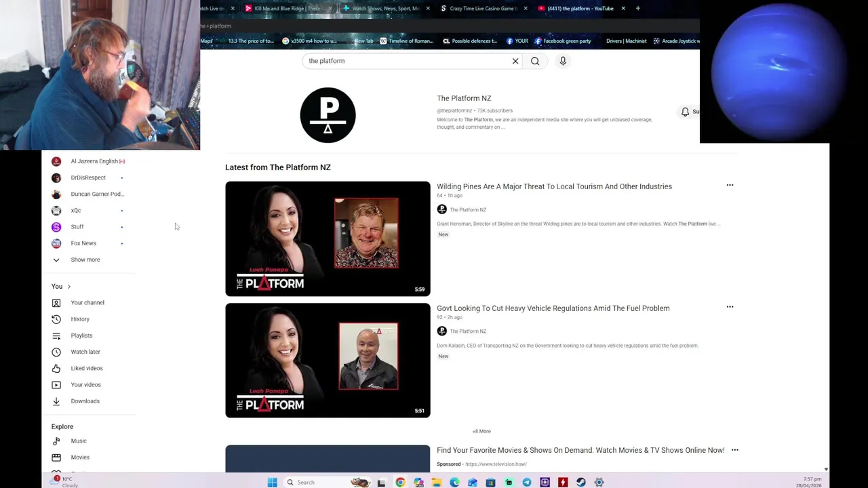The height and width of the screenshot is (488, 868).
Task: Open The Platform NZ channel title
Action: coord(464,98)
